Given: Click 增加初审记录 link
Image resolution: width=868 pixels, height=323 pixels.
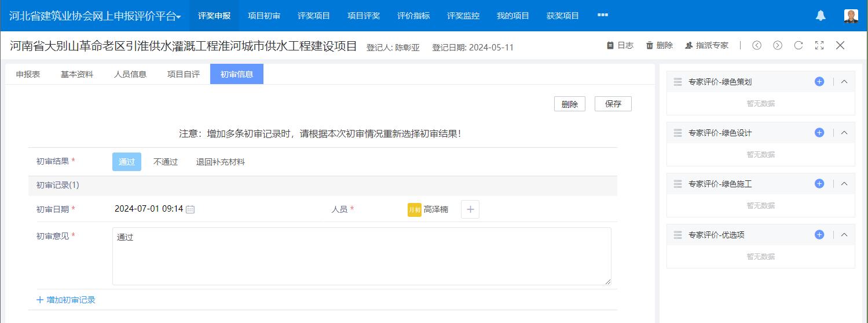Looking at the screenshot, I should (x=66, y=300).
